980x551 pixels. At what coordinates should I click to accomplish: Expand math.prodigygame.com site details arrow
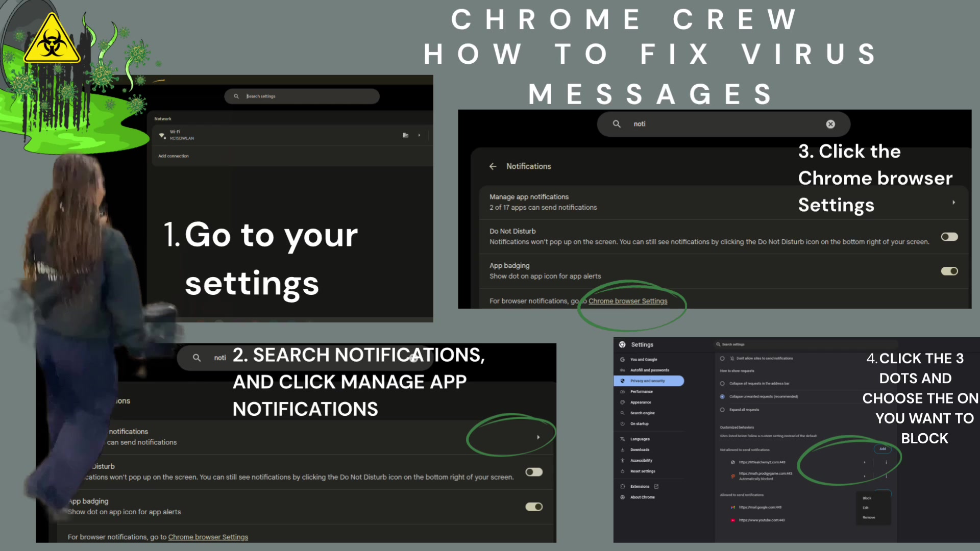864,476
